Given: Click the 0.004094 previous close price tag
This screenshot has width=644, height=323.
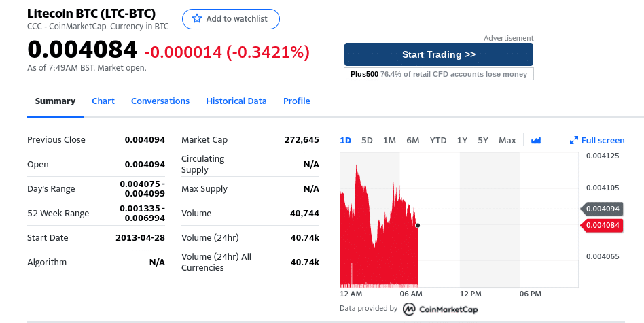Looking at the screenshot, I should tap(602, 209).
